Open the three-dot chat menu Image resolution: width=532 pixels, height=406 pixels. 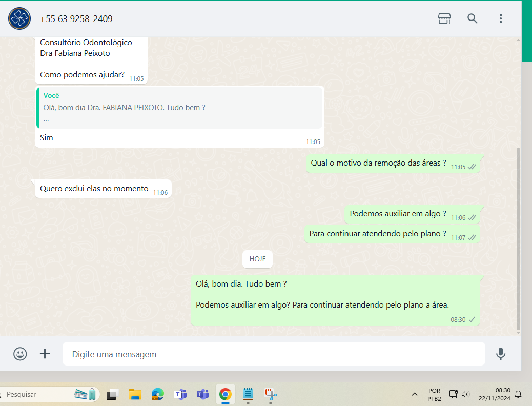coord(500,18)
